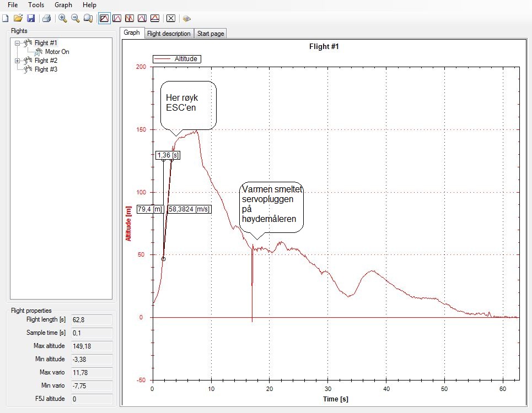Click the crossed-box X toolbar icon

point(171,18)
